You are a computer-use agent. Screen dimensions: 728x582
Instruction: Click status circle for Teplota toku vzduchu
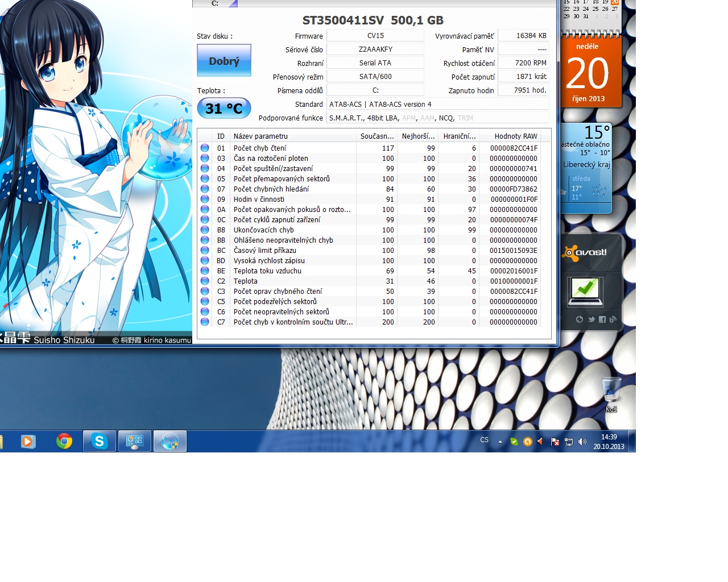pyautogui.click(x=205, y=271)
